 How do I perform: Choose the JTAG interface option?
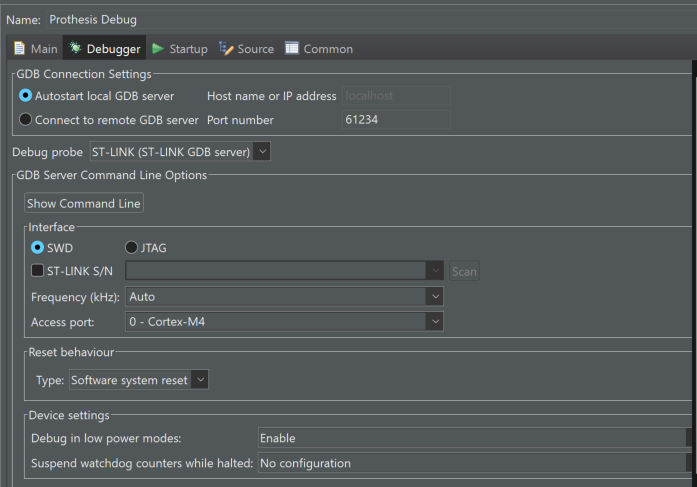click(x=132, y=247)
